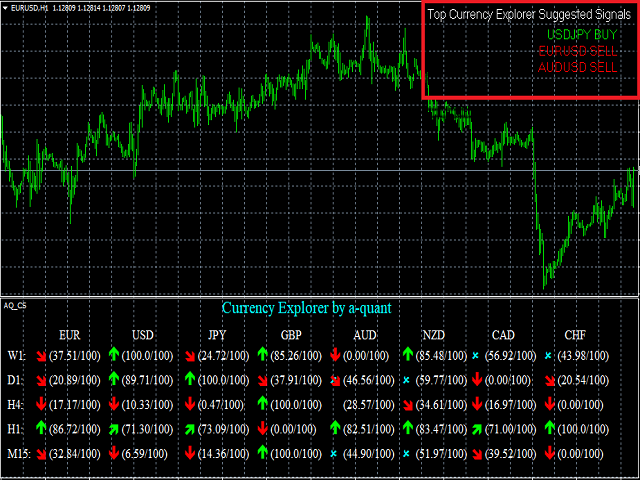The width and height of the screenshot is (640, 480).
Task: Click the green up arrow for JPY D1
Action: [190, 379]
